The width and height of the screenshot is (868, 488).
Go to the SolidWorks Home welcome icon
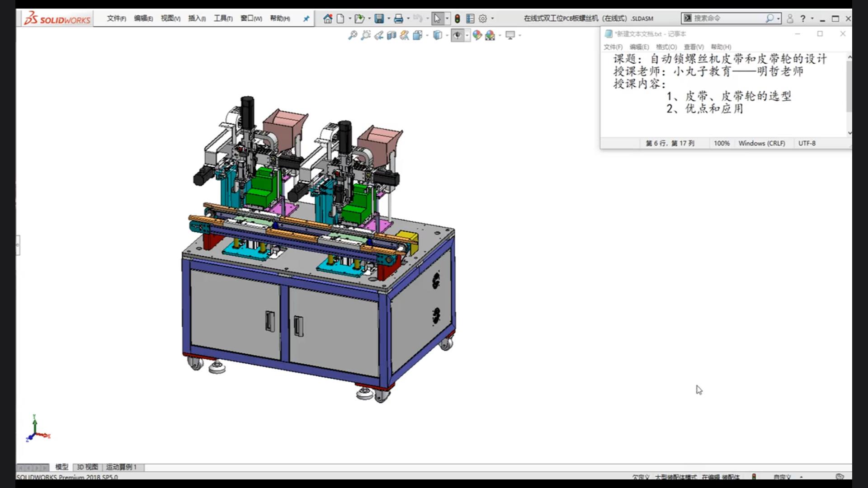point(328,19)
